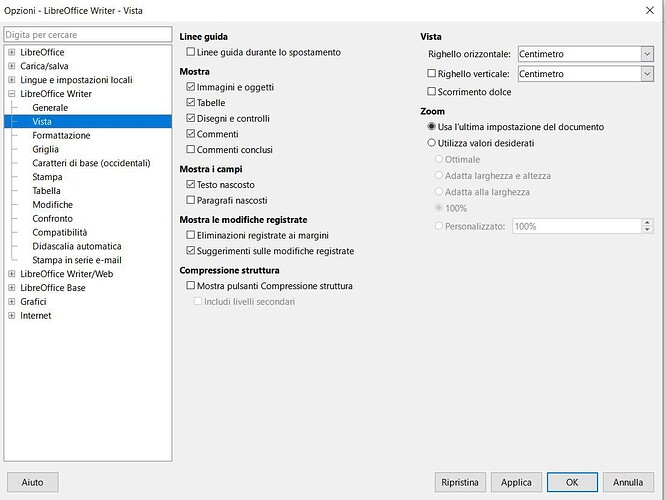Collapse the LibreOffice Writer node

click(12, 94)
